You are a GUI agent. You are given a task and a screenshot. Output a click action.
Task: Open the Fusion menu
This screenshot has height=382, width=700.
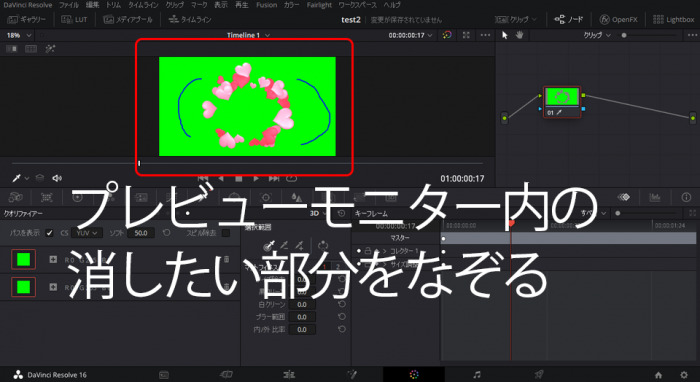tap(267, 5)
